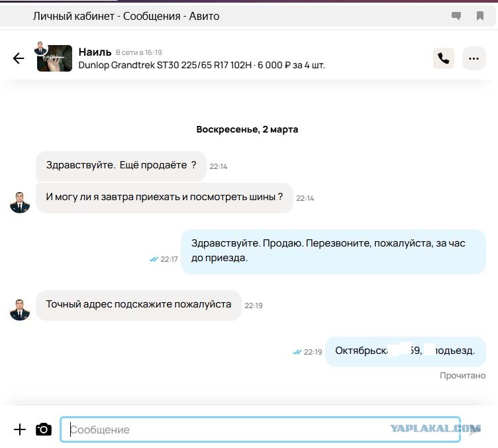Image resolution: width=498 pixels, height=448 pixels.
Task: Open the three-dots chat options menu
Action: (x=474, y=58)
